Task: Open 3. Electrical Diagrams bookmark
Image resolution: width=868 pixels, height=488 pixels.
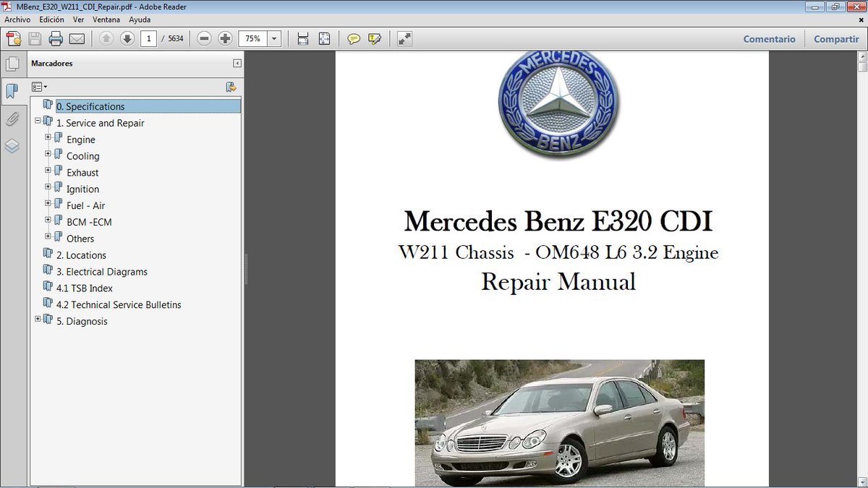Action: click(x=102, y=272)
